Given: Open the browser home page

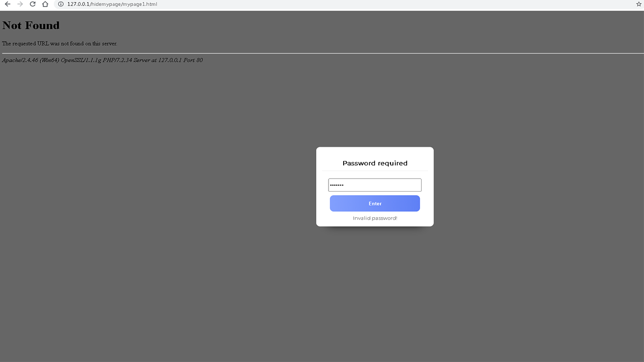Looking at the screenshot, I should pyautogui.click(x=45, y=4).
